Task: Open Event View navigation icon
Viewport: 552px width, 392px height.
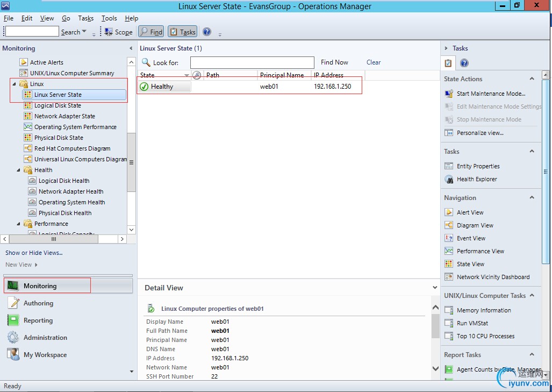Action: (x=449, y=238)
